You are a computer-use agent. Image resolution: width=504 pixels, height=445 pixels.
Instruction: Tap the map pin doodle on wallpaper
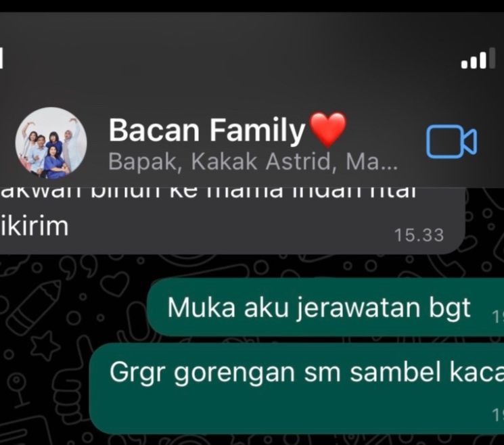[18, 390]
